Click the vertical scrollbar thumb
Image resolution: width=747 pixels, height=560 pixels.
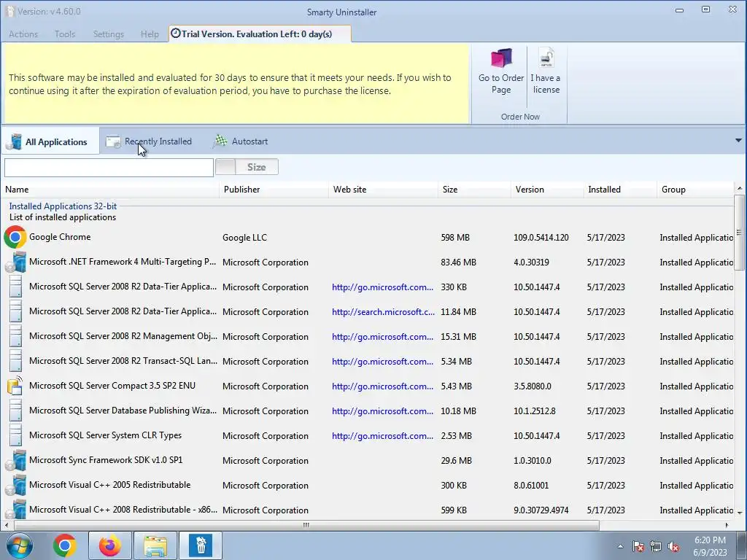coord(739,233)
